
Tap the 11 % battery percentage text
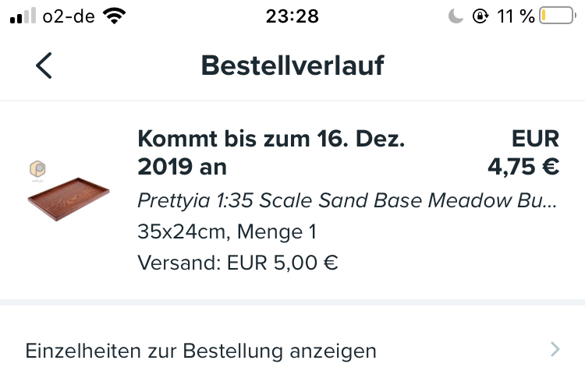(515, 16)
